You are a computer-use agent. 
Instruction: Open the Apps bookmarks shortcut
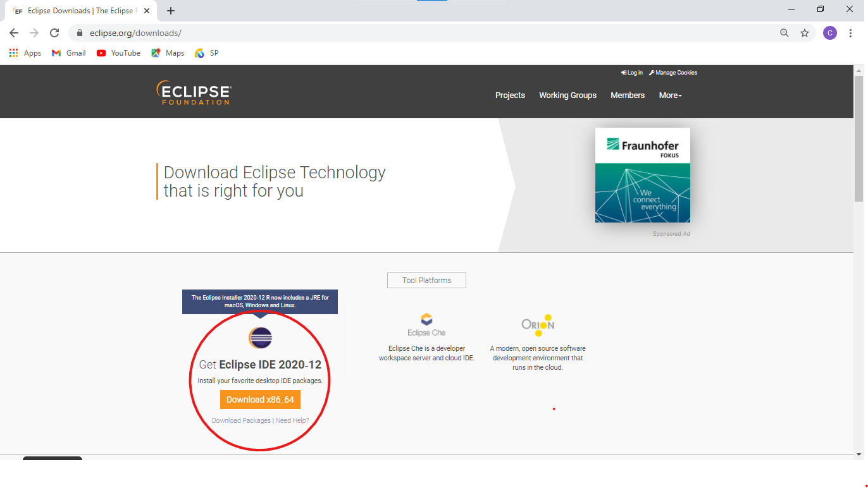pos(25,53)
